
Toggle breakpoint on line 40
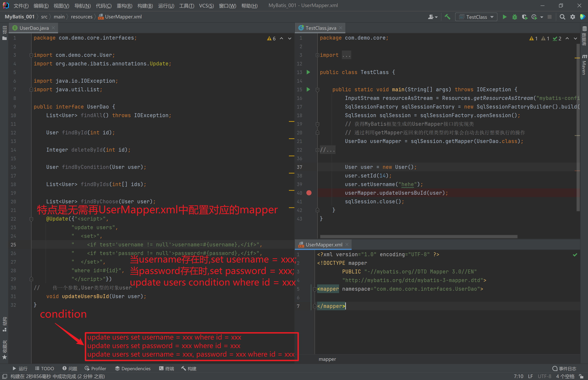[309, 193]
